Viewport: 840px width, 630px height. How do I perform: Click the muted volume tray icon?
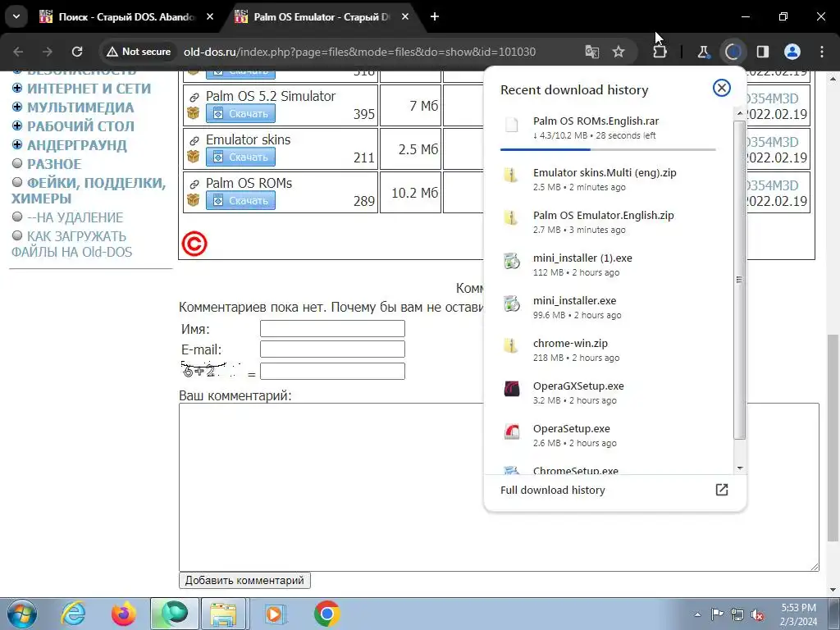[757, 614]
